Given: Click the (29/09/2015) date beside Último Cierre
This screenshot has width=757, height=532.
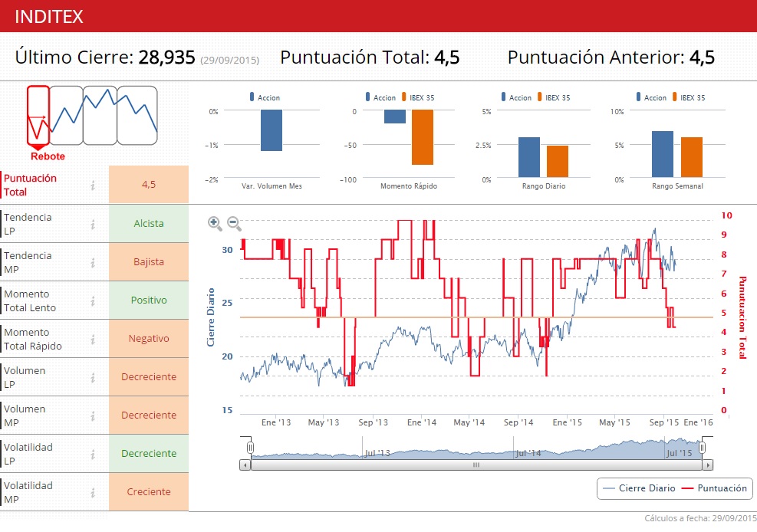Looking at the screenshot, I should point(230,61).
